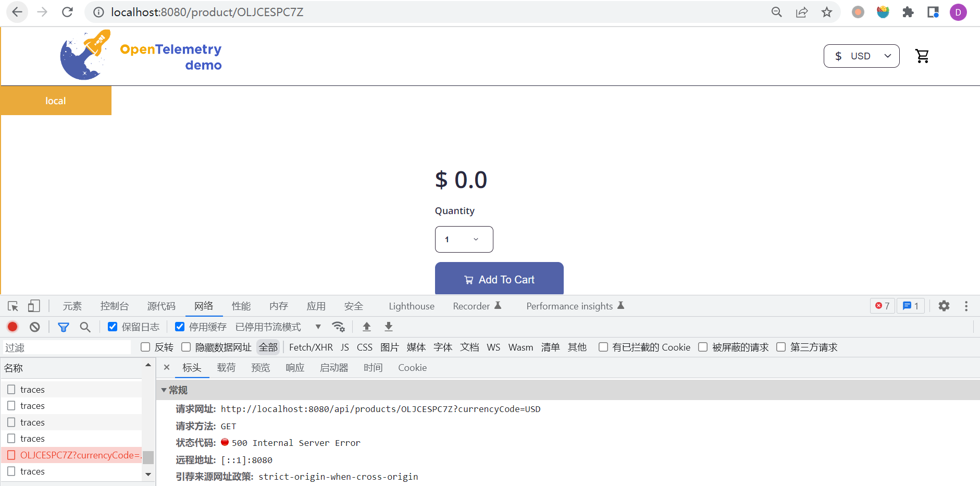Open the Performance insights tab
Image resolution: width=980 pixels, height=486 pixels.
point(575,306)
